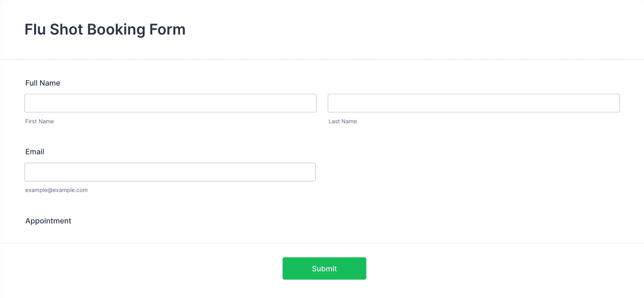
Task: Click the Full Name field label
Action: tap(43, 83)
